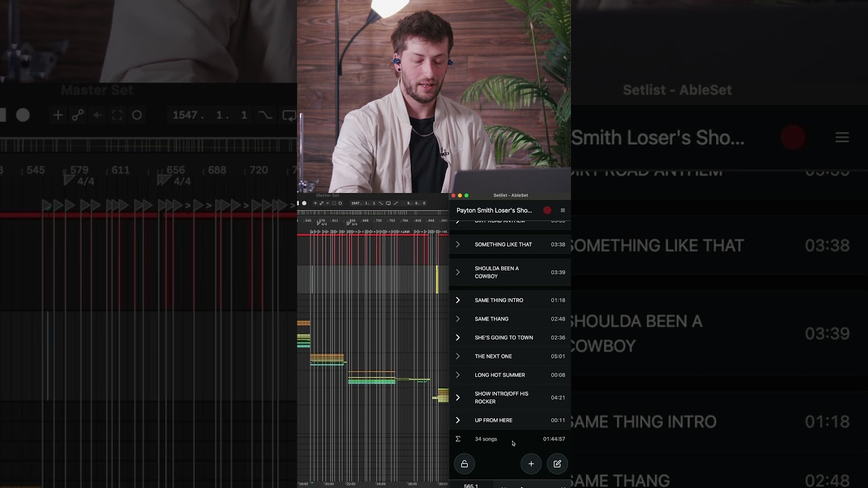Toggle the arrangement loop switch icon

pos(388,203)
